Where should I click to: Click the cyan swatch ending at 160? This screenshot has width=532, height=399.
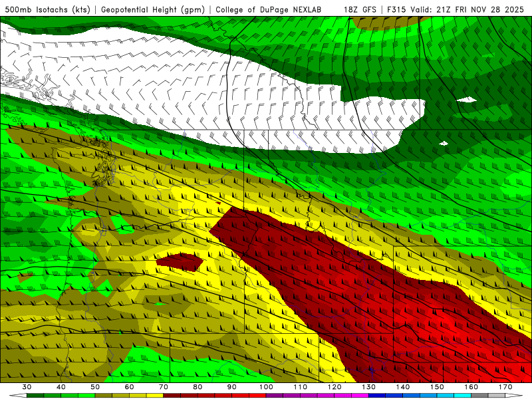point(463,395)
